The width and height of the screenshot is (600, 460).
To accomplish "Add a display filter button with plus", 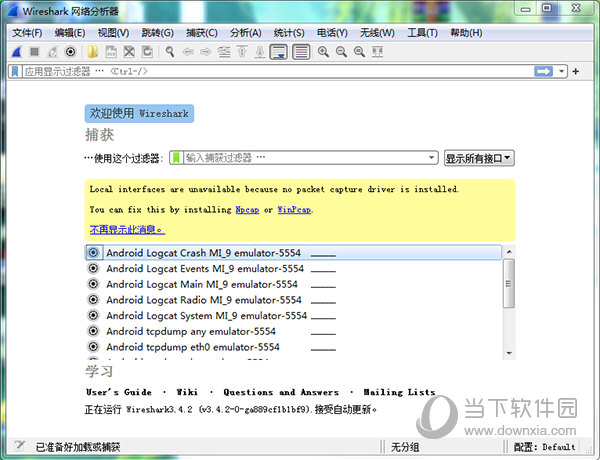I will [x=576, y=71].
